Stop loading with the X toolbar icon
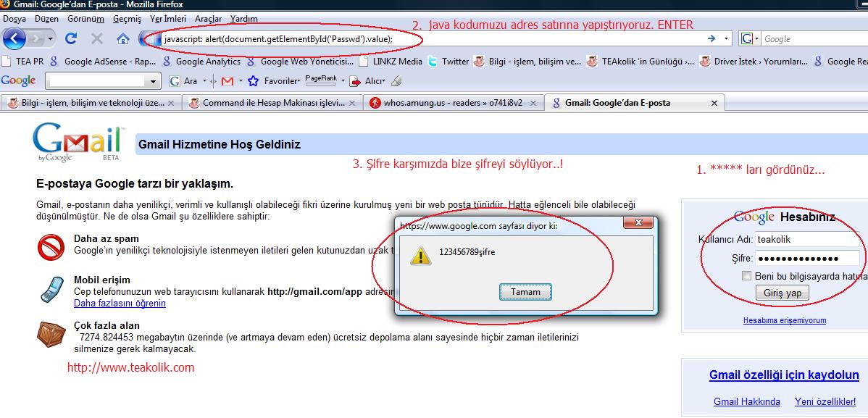868x418 pixels. 97,38
